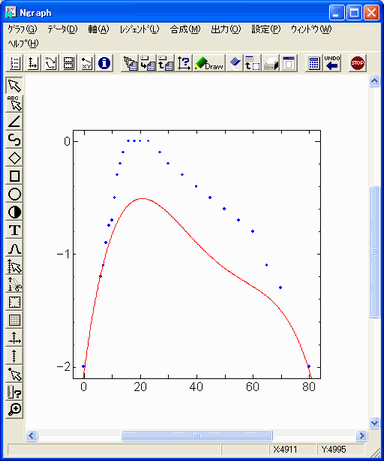Open the ヘルプ(H) menu
Viewport: 384px width, 461px height.
(23, 43)
